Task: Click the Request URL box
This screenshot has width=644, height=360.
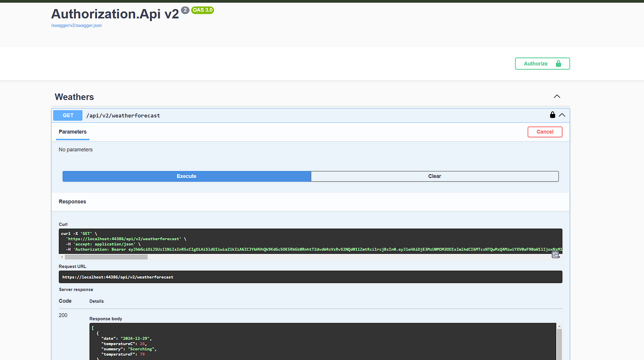Action: (310, 277)
